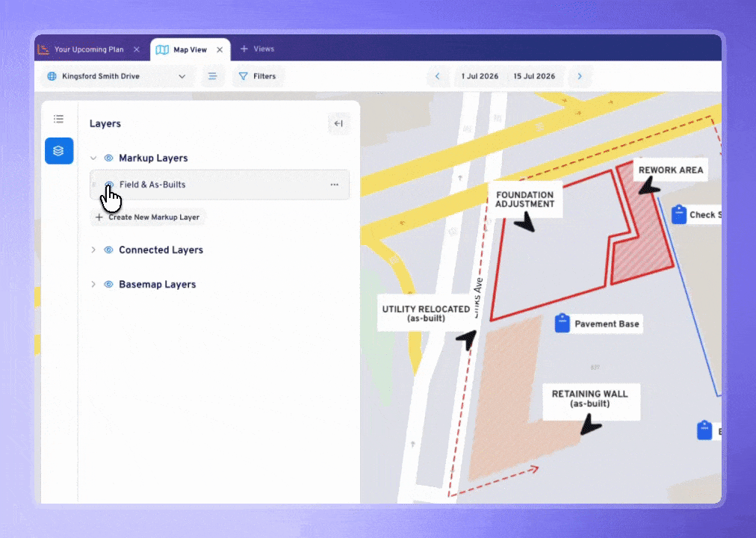The image size is (756, 538).
Task: Toggle Connected Layers visibility eye
Action: 108,250
